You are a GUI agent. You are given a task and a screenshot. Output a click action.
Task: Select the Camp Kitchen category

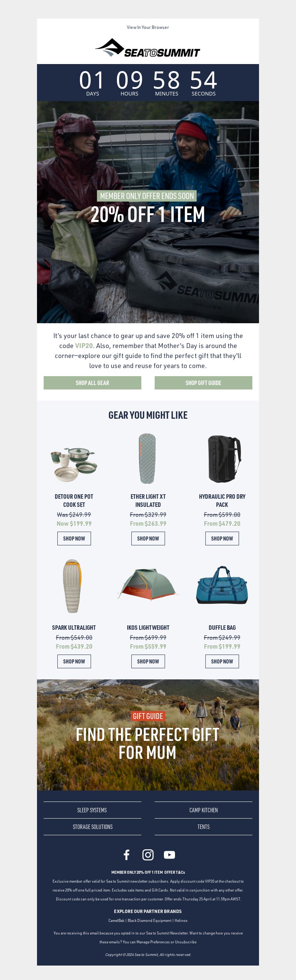click(x=203, y=810)
